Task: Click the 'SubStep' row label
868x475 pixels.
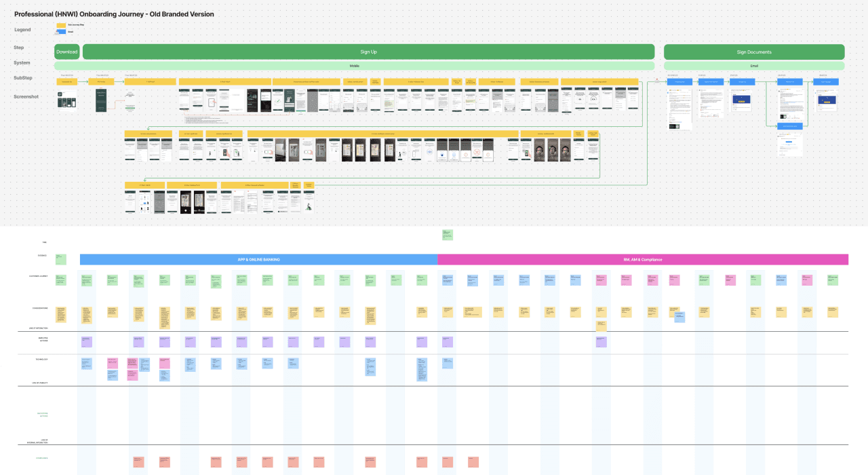Action: (24, 77)
